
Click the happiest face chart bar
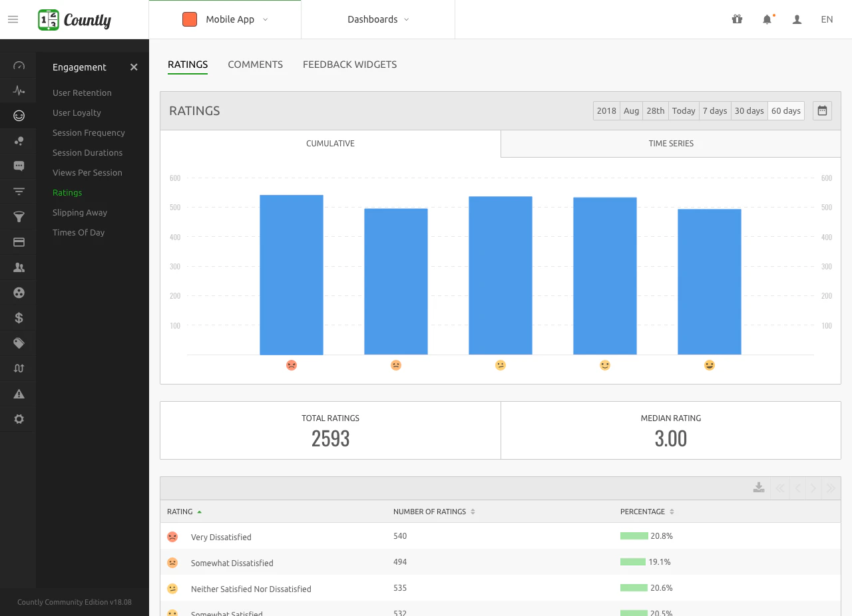click(710, 282)
